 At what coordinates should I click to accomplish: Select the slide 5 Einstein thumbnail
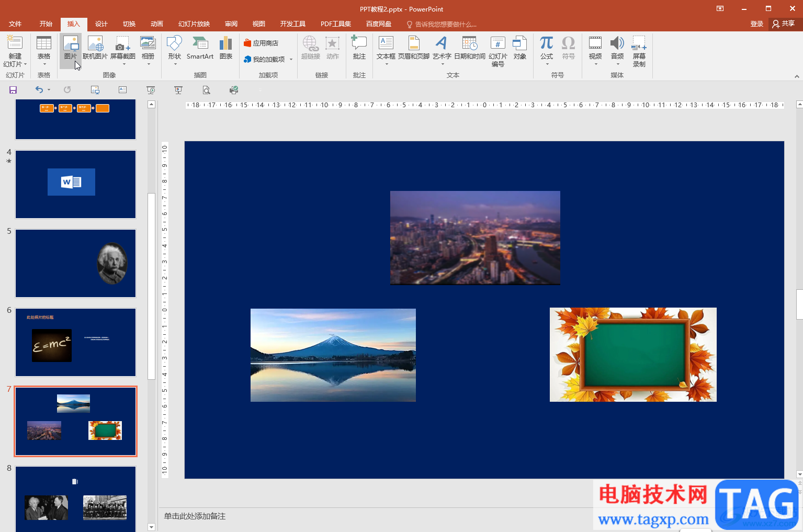[76, 263]
